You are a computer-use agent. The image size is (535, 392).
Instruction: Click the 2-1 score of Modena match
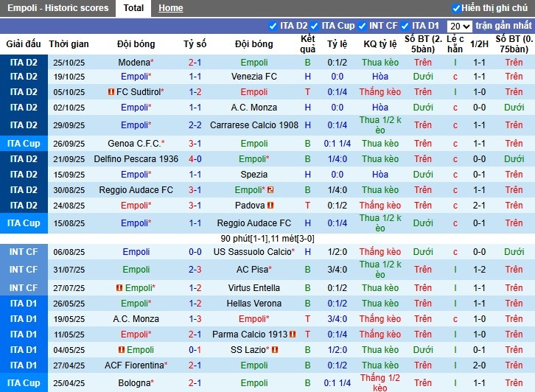coord(195,63)
